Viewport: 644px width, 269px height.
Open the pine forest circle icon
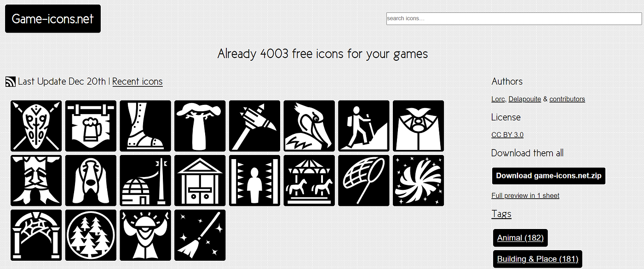tap(91, 235)
